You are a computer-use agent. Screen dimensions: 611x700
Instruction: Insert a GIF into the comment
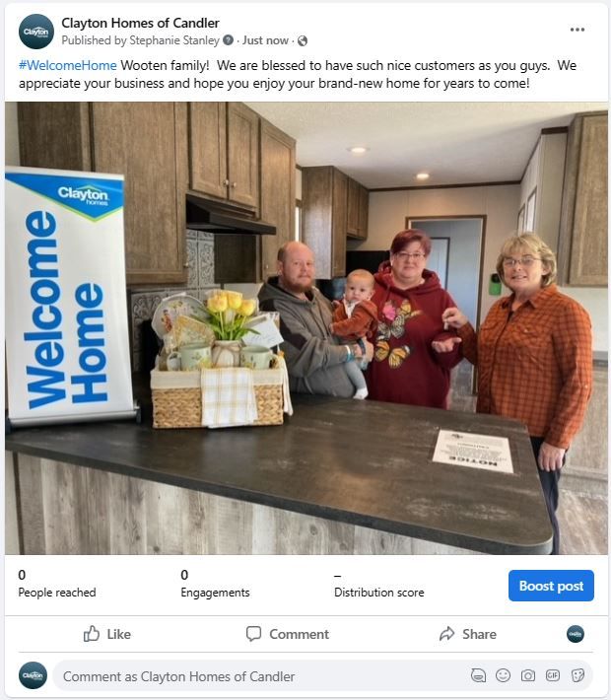point(553,675)
